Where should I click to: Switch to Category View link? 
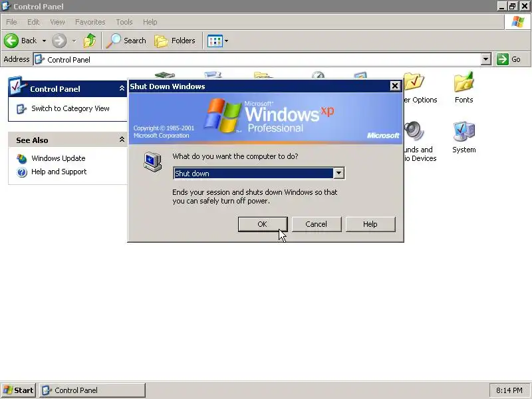click(x=70, y=108)
